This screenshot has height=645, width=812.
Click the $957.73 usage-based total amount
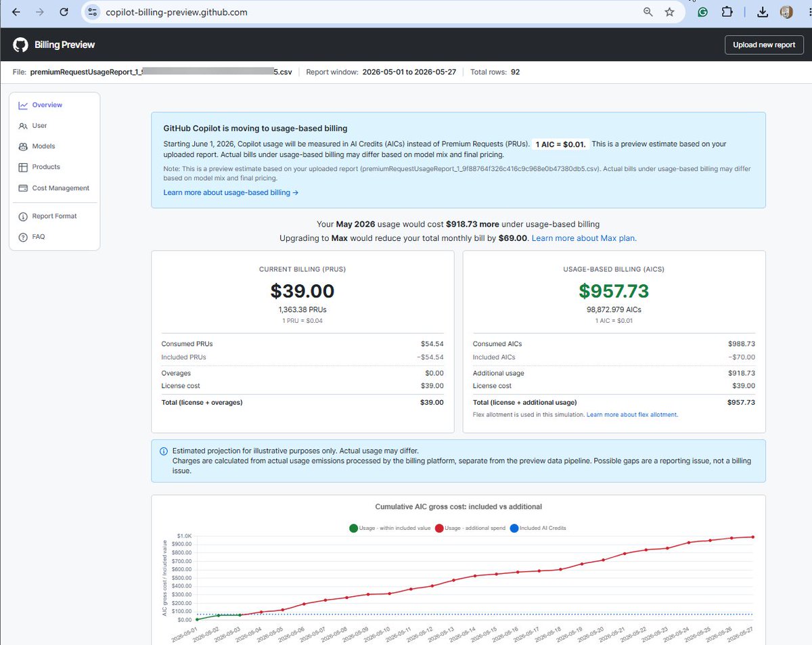[614, 291]
